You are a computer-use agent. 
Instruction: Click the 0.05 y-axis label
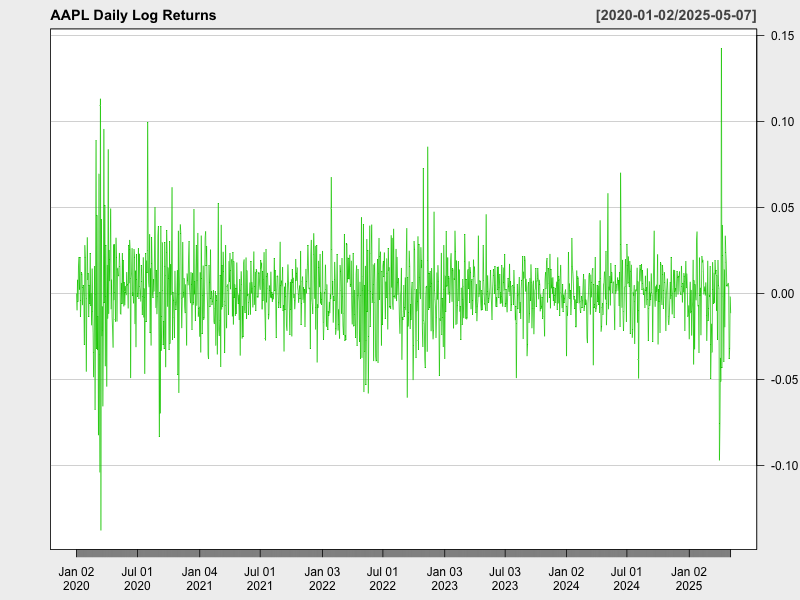coord(782,208)
